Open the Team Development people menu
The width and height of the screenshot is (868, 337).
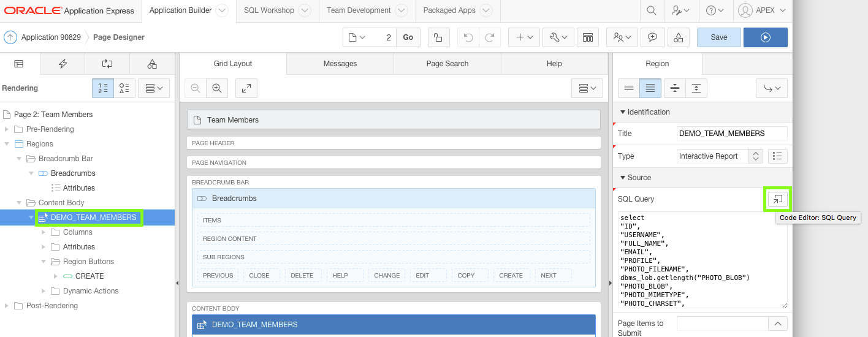tap(622, 37)
